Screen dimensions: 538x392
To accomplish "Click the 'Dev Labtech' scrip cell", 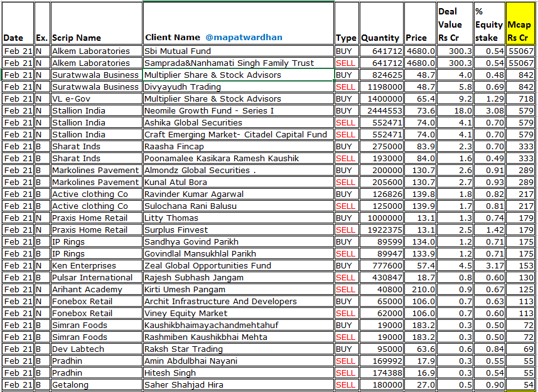I will click(x=97, y=349).
